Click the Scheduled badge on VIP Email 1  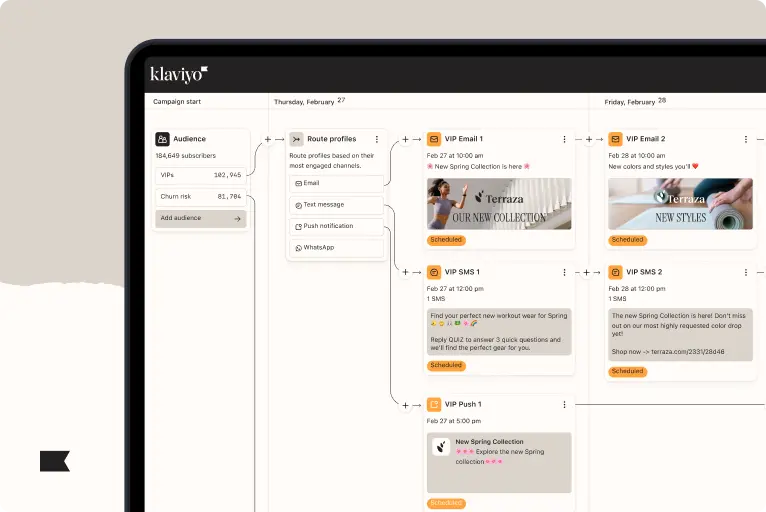tap(446, 240)
